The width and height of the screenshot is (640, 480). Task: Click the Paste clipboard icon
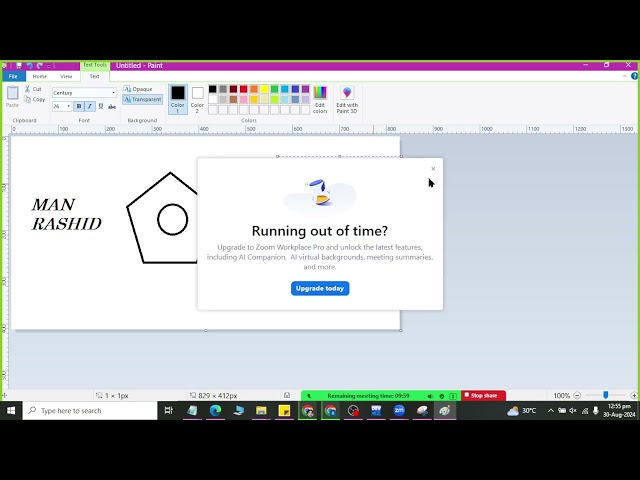point(13,95)
